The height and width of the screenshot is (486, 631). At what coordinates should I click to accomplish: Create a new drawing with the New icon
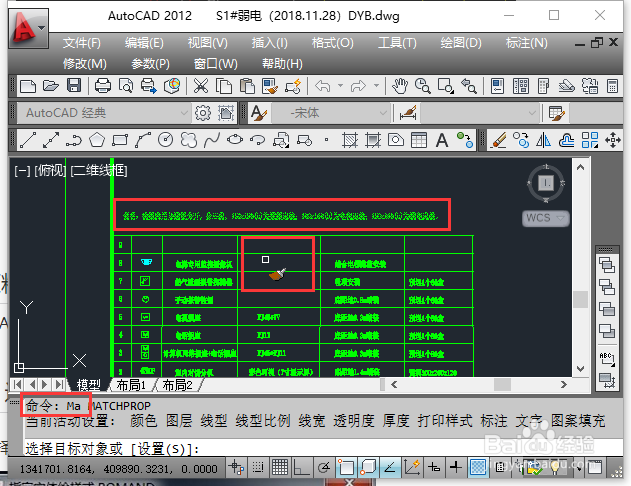point(28,86)
